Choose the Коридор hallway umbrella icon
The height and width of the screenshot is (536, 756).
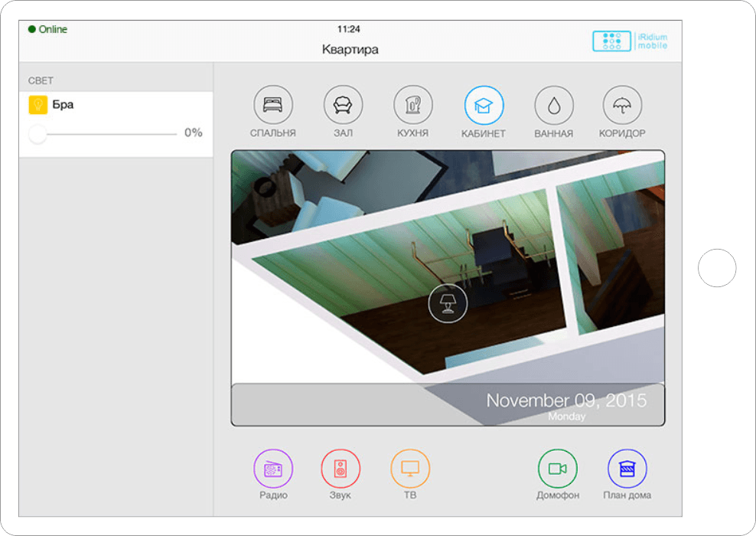tap(622, 106)
